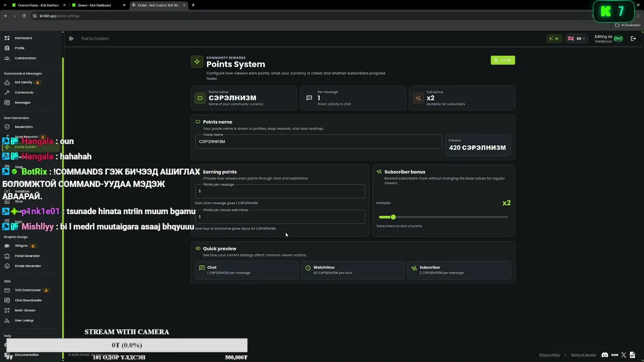
Task: Close the Kicklet browser tab
Action: (x=185, y=5)
